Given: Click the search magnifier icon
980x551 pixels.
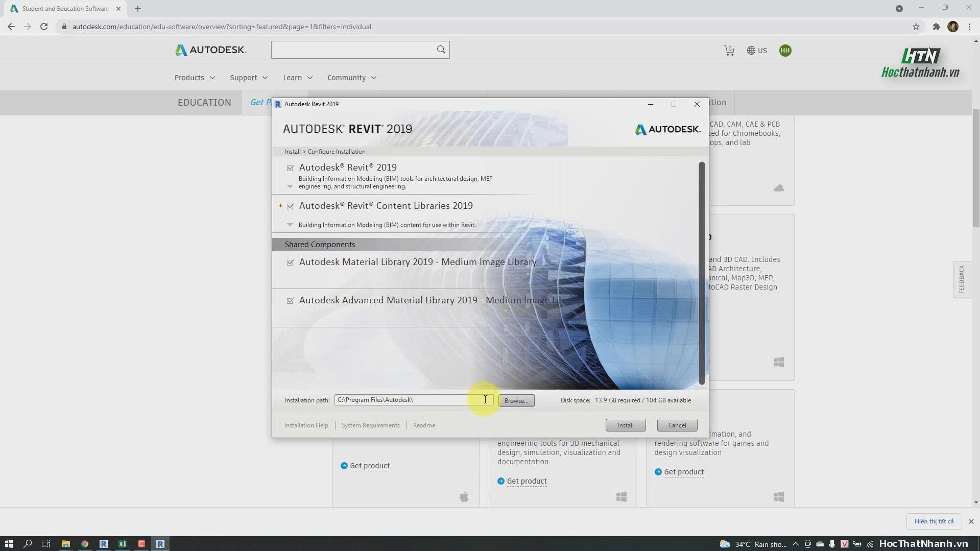Looking at the screenshot, I should [441, 50].
